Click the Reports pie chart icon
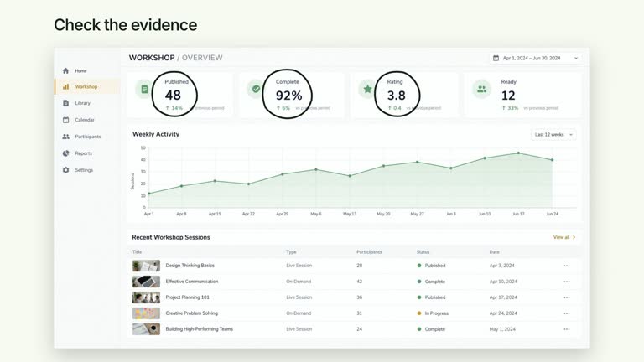The height and width of the screenshot is (362, 644). [x=65, y=153]
